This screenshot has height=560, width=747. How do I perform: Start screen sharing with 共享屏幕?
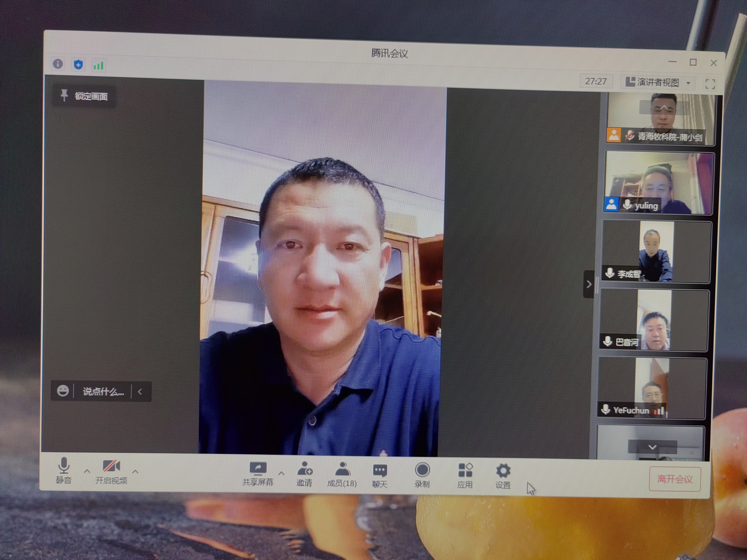(258, 474)
